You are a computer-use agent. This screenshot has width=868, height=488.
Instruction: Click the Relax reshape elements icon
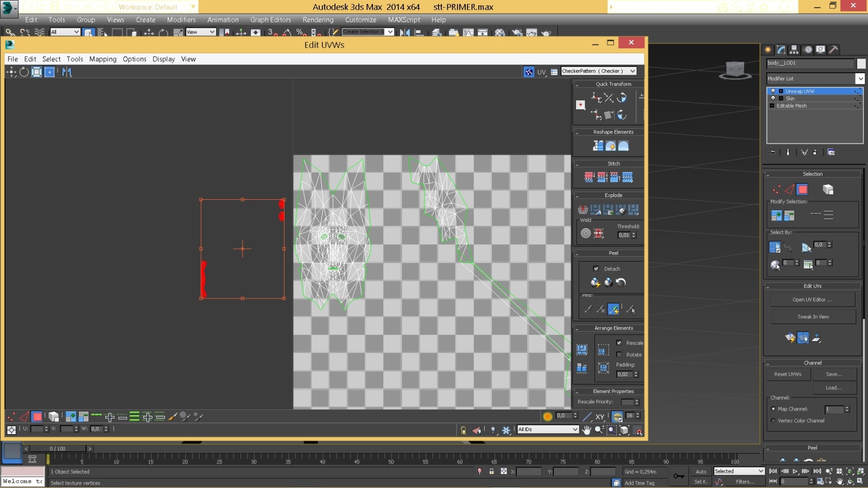click(624, 146)
